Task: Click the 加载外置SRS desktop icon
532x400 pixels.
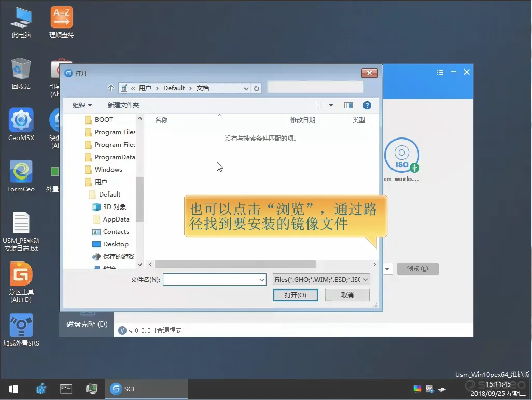Action: click(21, 325)
